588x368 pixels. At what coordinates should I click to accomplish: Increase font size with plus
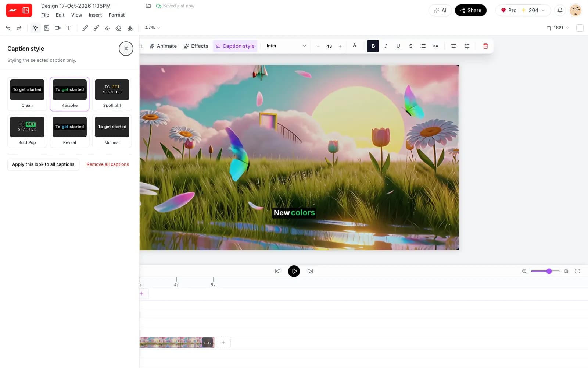pos(340,46)
